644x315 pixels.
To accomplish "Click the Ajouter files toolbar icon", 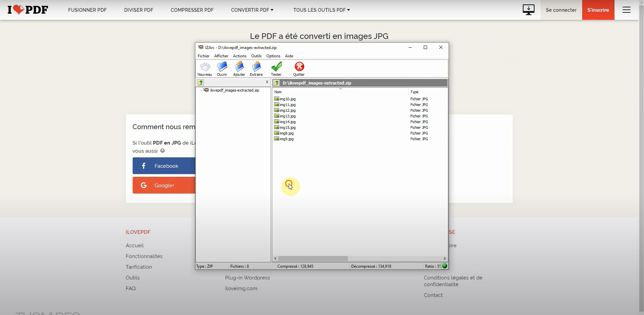I will (x=239, y=69).
